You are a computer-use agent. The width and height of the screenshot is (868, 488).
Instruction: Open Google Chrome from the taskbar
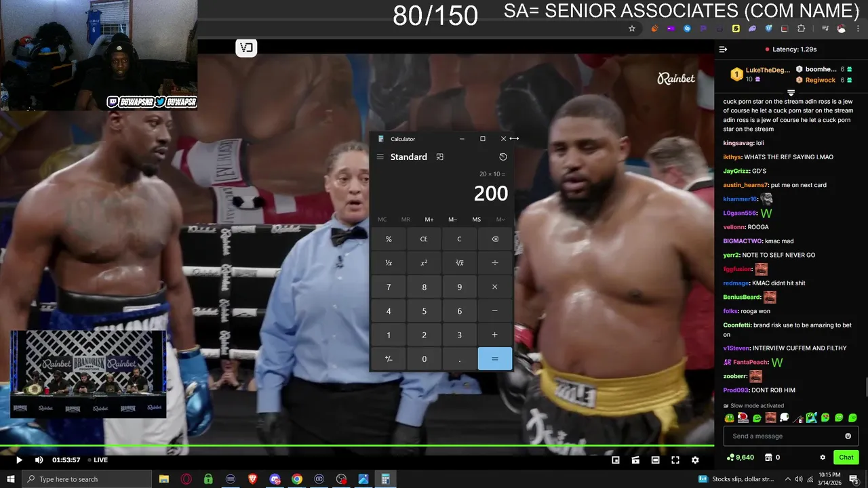pyautogui.click(x=297, y=479)
